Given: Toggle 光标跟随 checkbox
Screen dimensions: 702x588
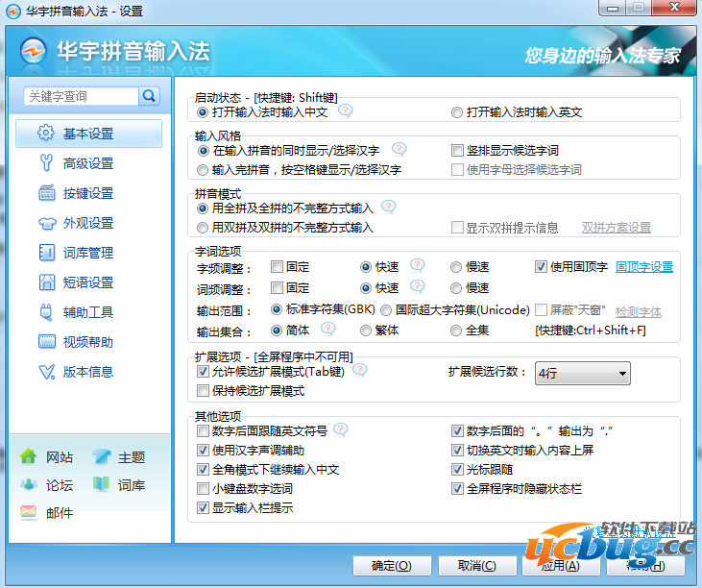Looking at the screenshot, I should tap(457, 469).
